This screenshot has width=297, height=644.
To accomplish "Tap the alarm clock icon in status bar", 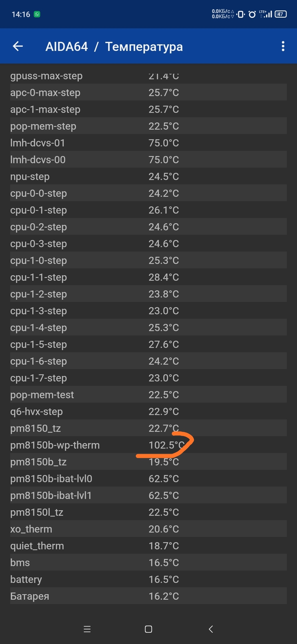I will [252, 14].
